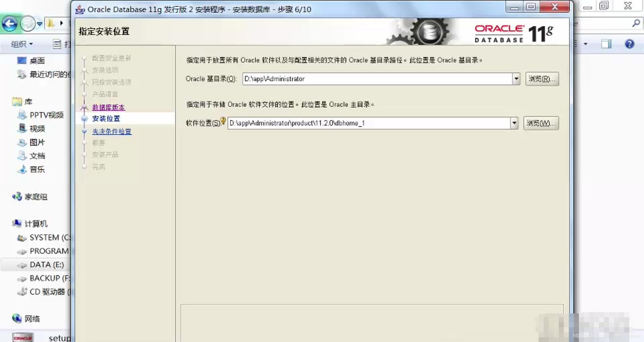The width and height of the screenshot is (644, 342).
Task: Open the Explorer recent pages dropdown arrow
Action: [40, 24]
